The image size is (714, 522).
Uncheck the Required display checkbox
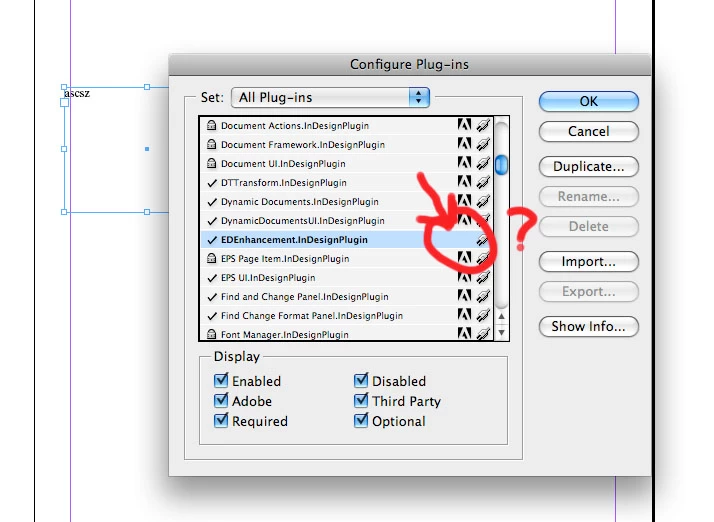[221, 420]
